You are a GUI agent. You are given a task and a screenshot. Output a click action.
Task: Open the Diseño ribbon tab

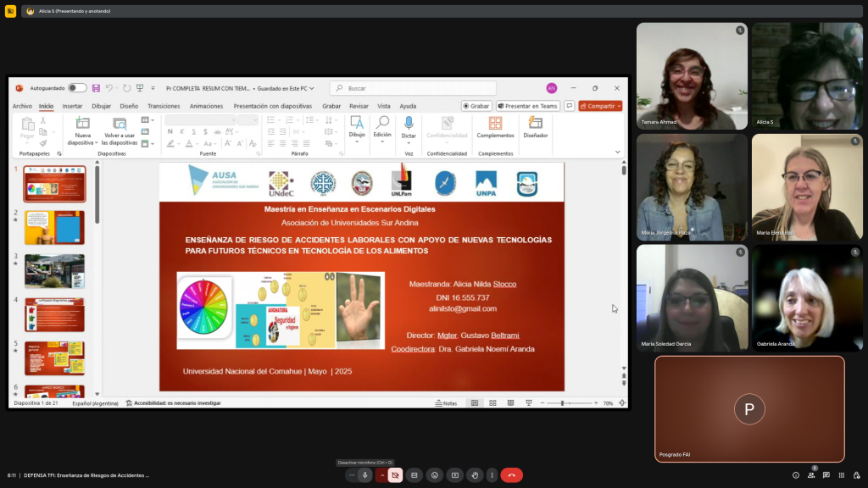(129, 106)
